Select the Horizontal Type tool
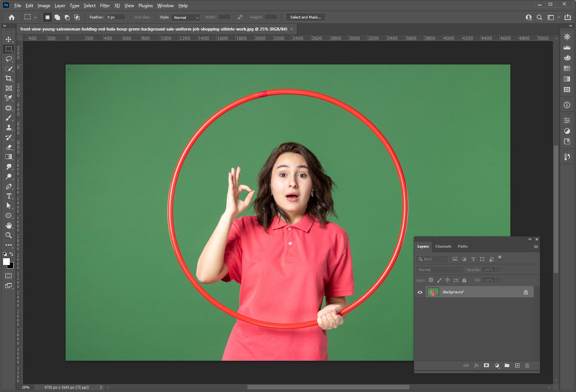 click(x=9, y=196)
